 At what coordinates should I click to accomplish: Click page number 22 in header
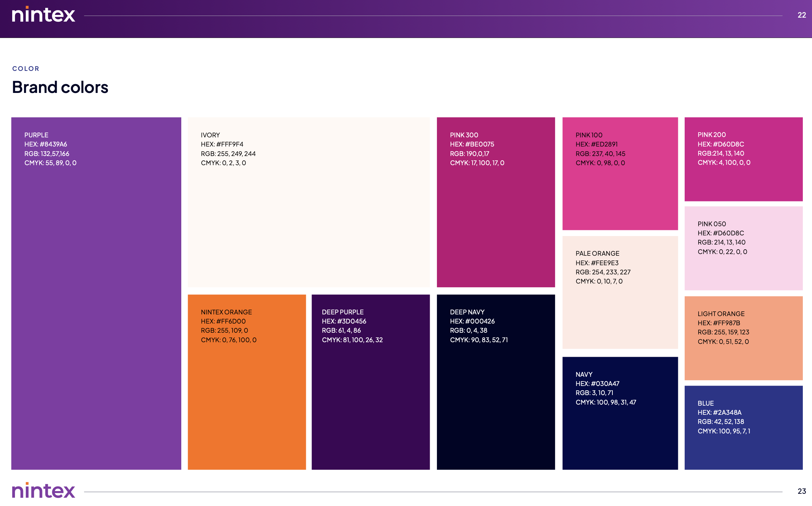[801, 15]
